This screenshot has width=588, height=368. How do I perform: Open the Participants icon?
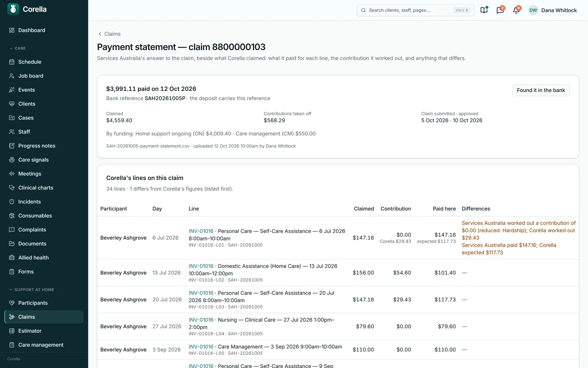point(12,303)
